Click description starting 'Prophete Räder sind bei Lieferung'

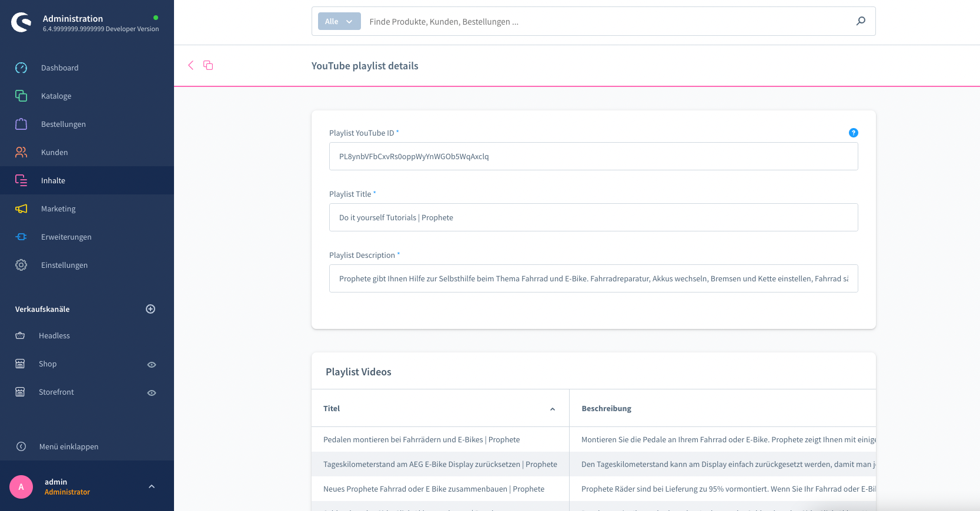tap(728, 489)
